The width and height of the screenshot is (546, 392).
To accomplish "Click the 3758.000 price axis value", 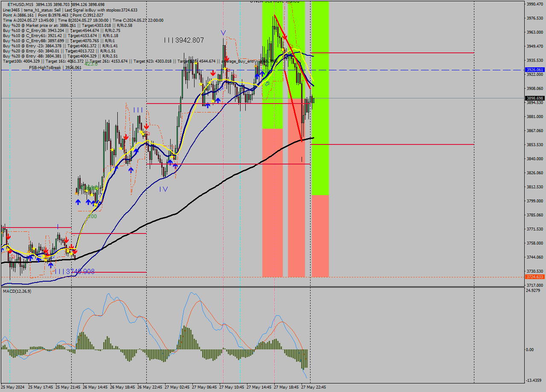I will pyautogui.click(x=535, y=243).
